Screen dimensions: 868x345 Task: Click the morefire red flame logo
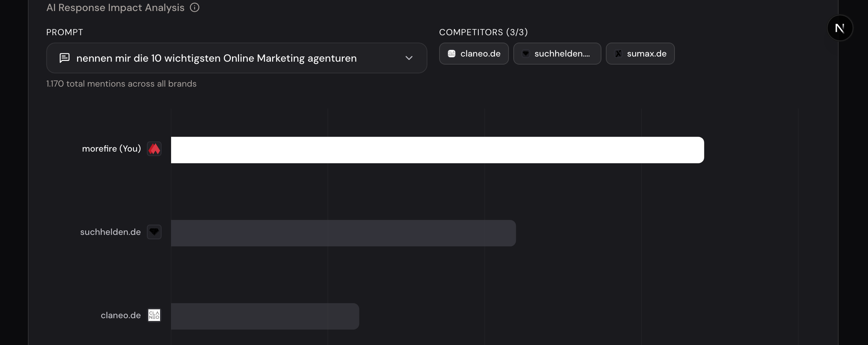click(x=154, y=149)
